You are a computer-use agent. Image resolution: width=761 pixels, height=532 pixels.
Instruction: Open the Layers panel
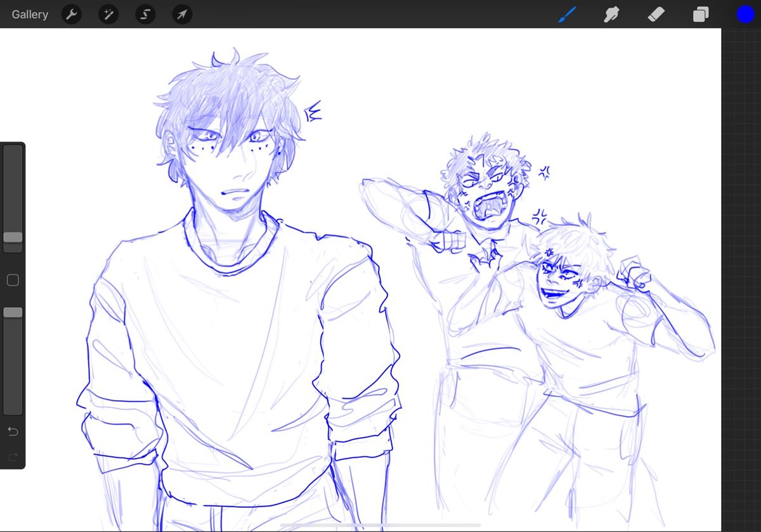(701, 14)
